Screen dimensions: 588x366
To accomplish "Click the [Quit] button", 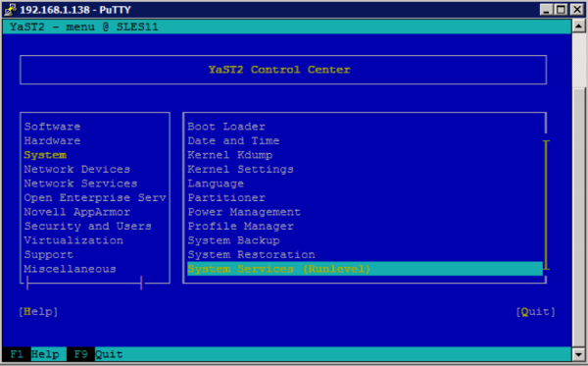I will pyautogui.click(x=535, y=312).
